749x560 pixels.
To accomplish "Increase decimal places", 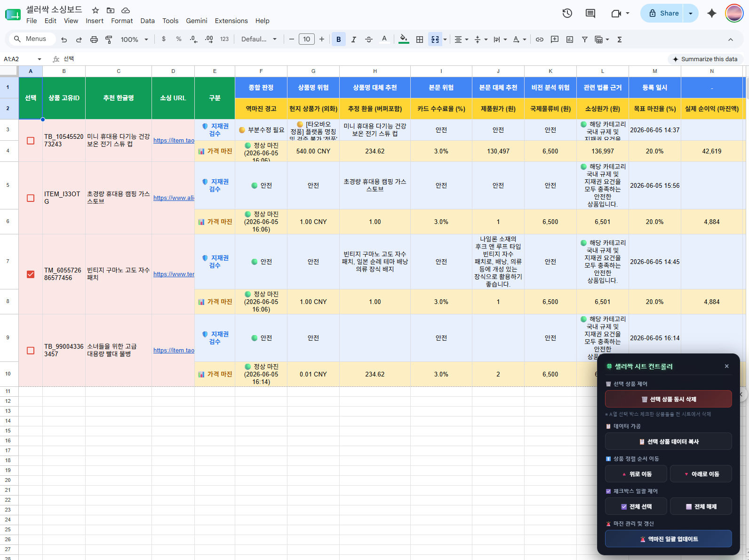I will point(209,39).
